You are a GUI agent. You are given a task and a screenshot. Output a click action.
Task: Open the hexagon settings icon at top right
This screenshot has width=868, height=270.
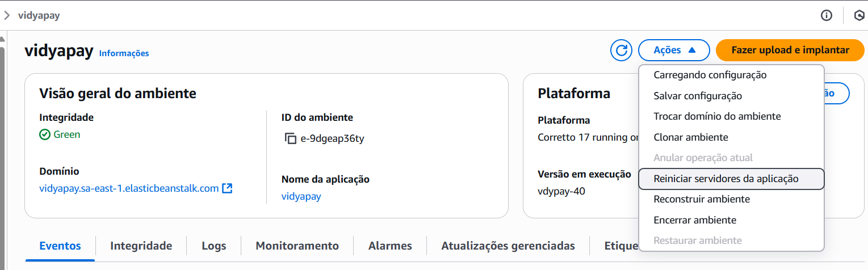coord(859,15)
